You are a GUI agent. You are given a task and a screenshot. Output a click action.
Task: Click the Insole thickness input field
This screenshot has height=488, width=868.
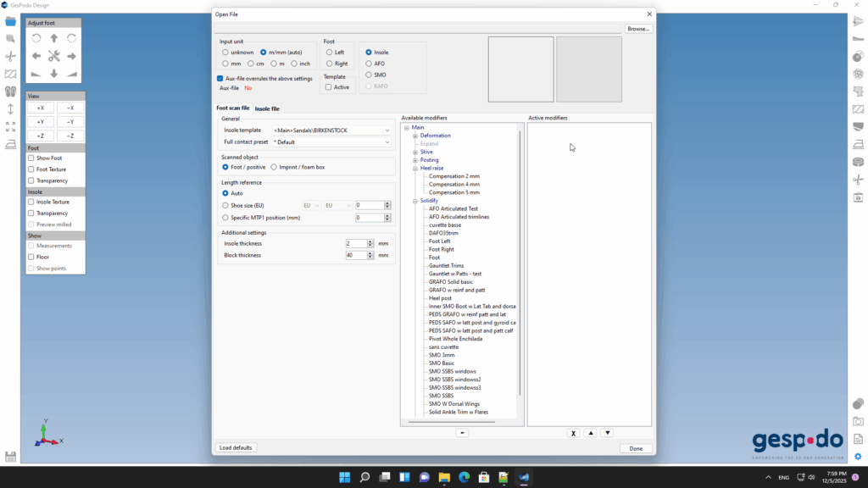355,243
